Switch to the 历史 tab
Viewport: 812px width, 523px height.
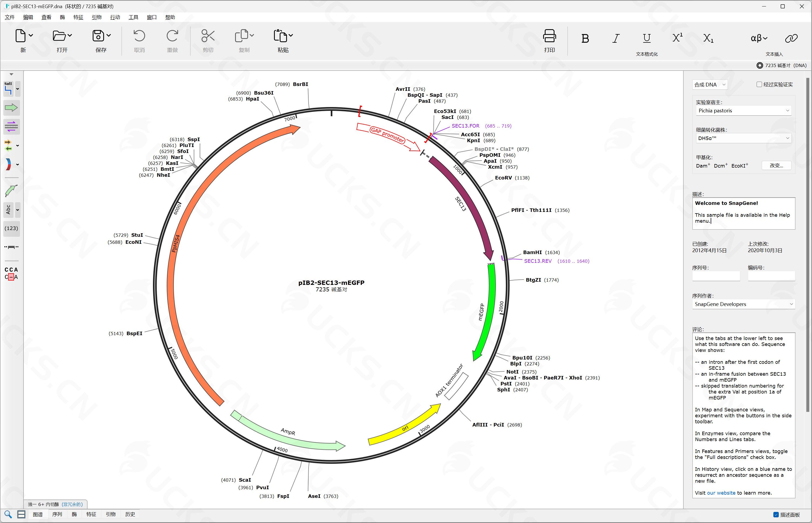(130, 514)
